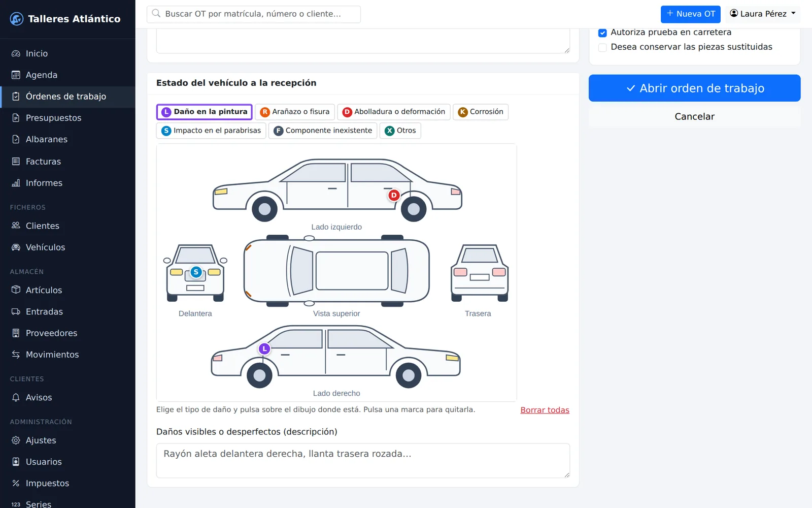Click the Impuestos percent icon

tap(16, 483)
